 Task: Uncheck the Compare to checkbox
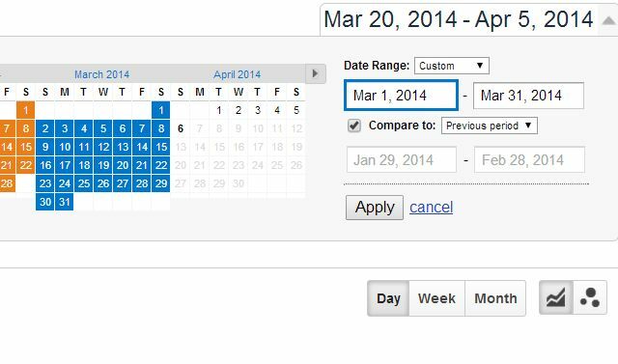(x=354, y=126)
